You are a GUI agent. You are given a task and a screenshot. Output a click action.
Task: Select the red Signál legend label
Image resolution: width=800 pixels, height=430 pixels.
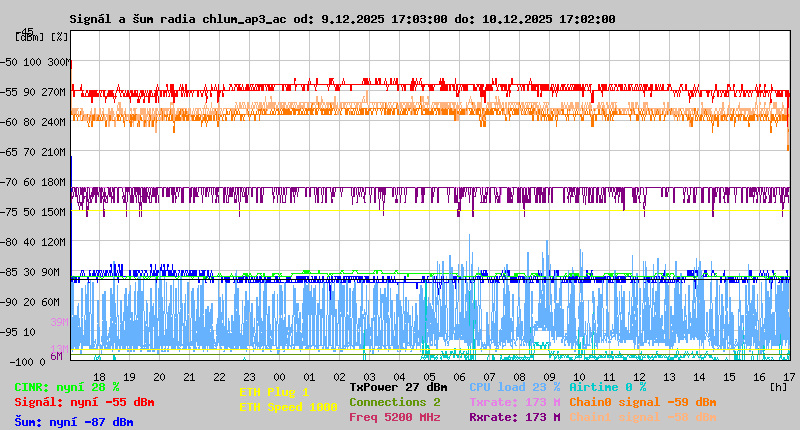tap(84, 402)
